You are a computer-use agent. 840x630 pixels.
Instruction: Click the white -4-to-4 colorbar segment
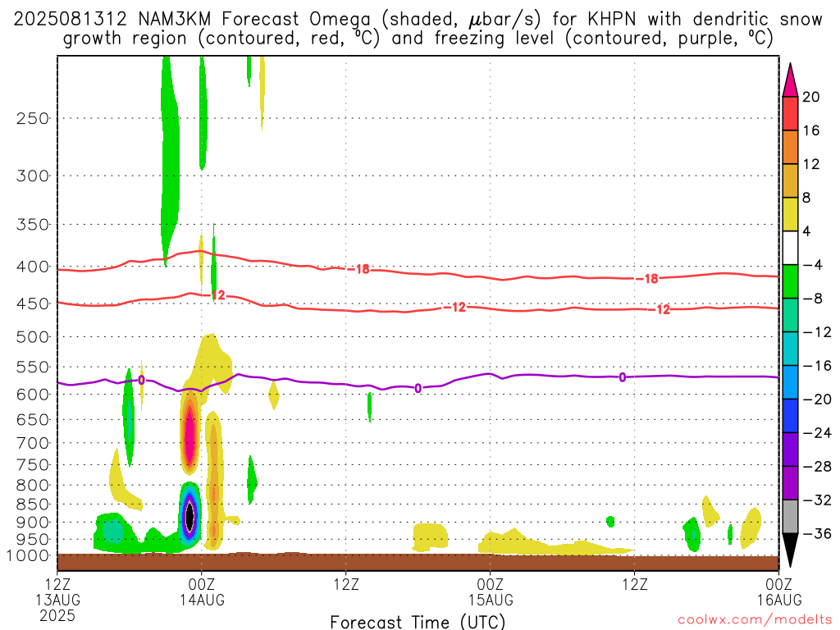tap(790, 248)
